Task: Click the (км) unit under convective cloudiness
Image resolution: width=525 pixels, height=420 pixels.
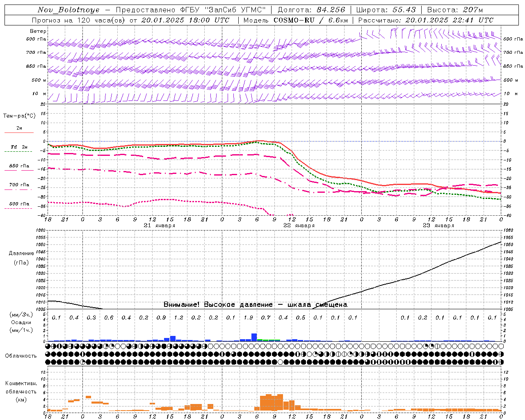Action: point(21,399)
